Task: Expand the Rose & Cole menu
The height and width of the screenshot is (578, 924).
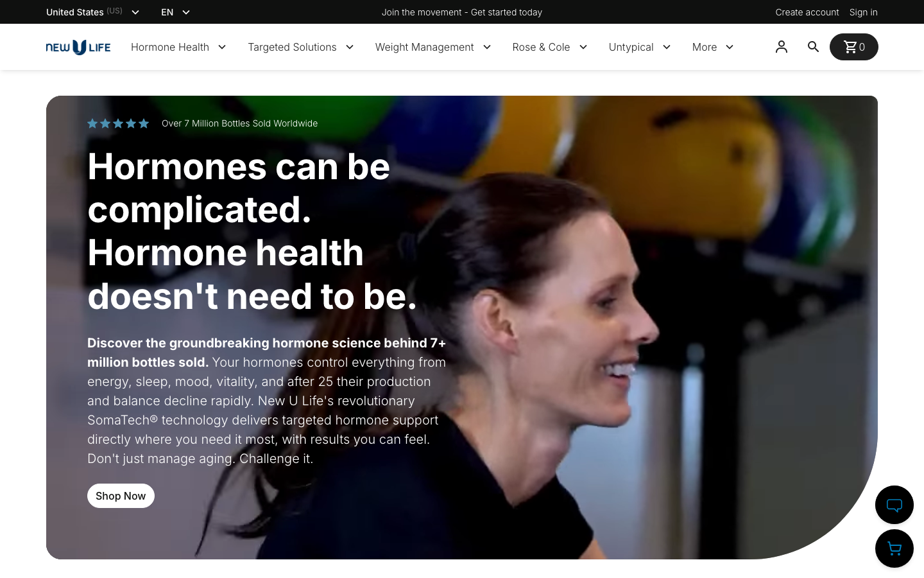Action: point(550,47)
